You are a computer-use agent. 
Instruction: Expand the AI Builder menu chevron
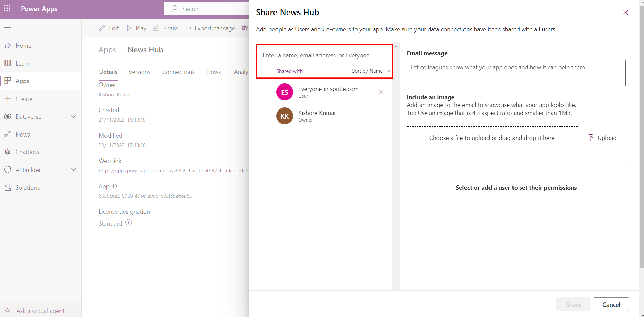[73, 169]
